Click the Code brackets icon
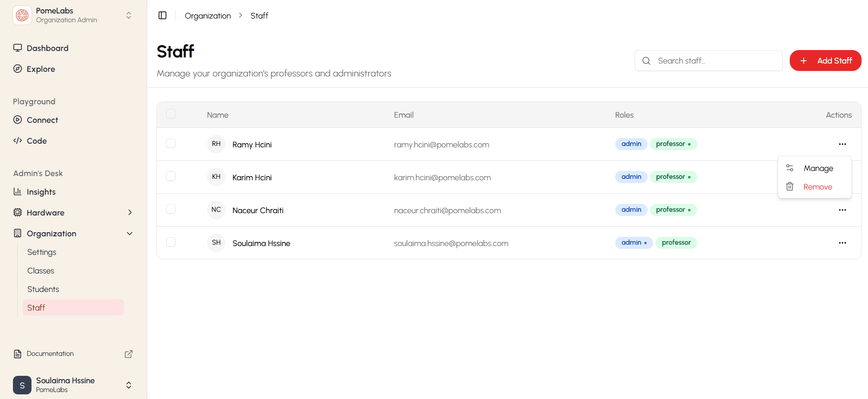The width and height of the screenshot is (868, 399). pyautogui.click(x=18, y=140)
